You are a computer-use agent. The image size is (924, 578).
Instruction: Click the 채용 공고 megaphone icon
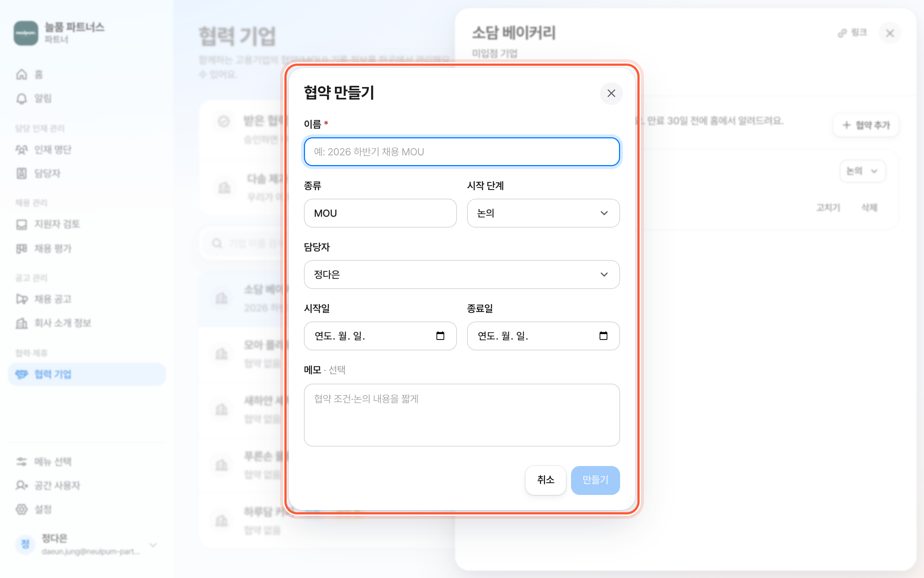(x=22, y=299)
